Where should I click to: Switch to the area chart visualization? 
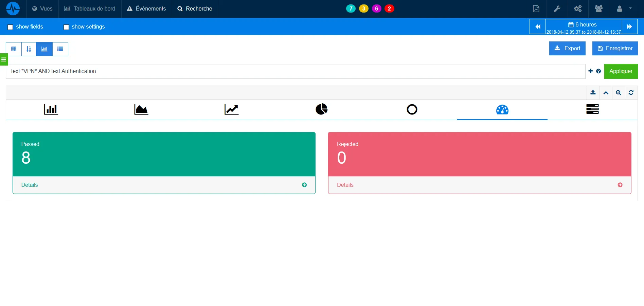141,109
